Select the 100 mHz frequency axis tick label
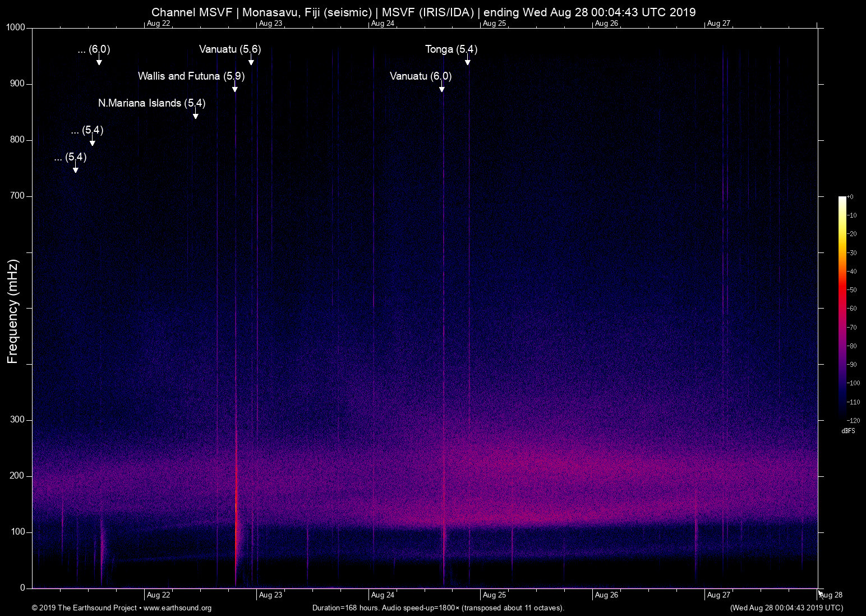866x616 pixels. pyautogui.click(x=18, y=532)
